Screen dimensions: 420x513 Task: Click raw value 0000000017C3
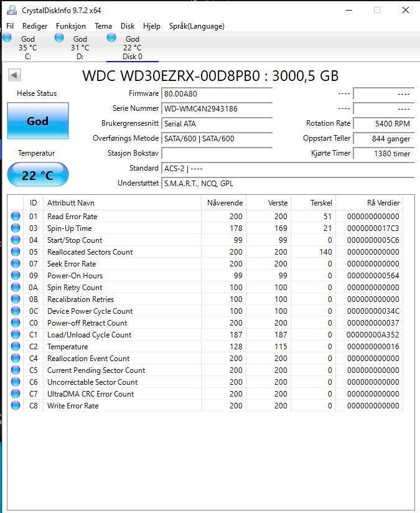coord(373,228)
